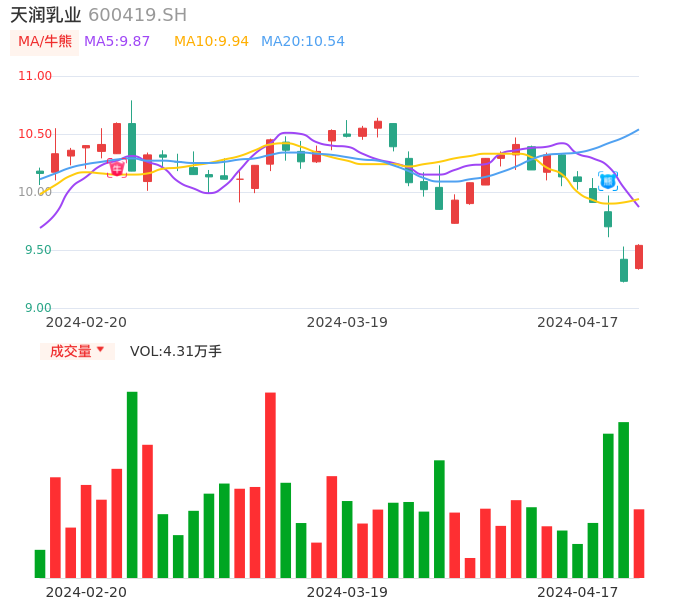The width and height of the screenshot is (686, 606).
Task: Click the tallest green volume bar
Action: point(132,484)
